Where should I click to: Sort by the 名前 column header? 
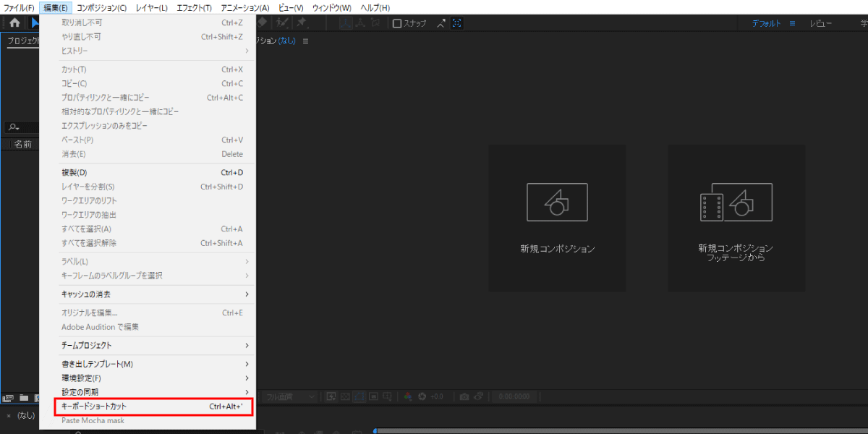tap(23, 144)
